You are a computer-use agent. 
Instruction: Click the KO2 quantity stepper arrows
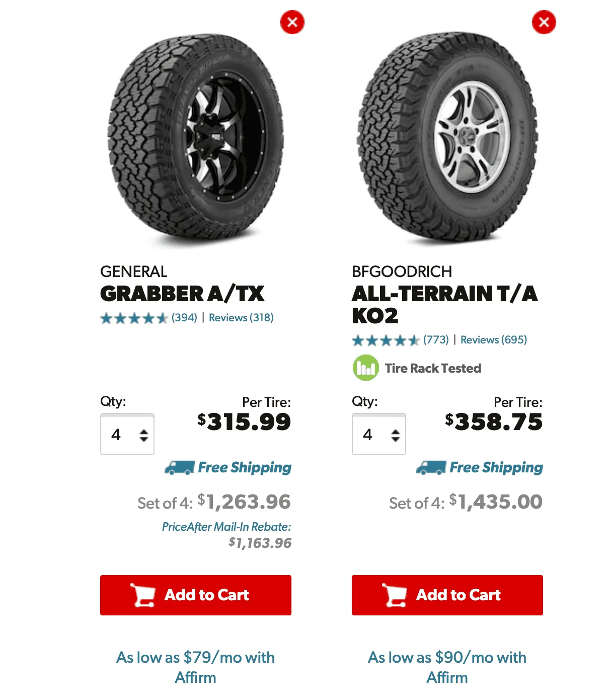click(x=396, y=435)
